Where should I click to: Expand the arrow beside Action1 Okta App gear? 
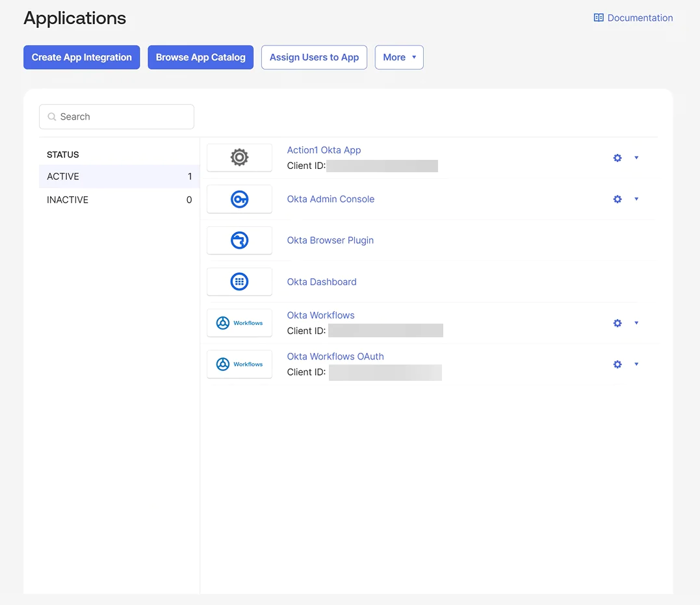[636, 157]
